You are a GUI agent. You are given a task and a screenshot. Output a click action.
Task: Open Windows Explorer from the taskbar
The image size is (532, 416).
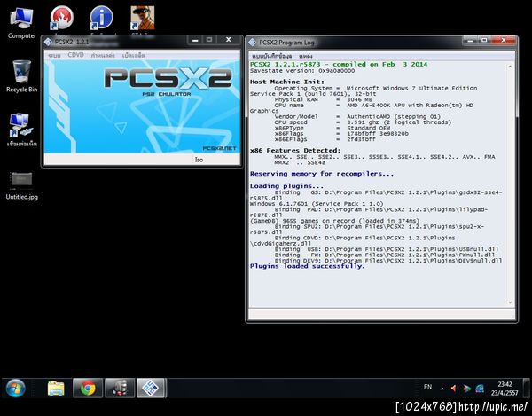coord(56,388)
